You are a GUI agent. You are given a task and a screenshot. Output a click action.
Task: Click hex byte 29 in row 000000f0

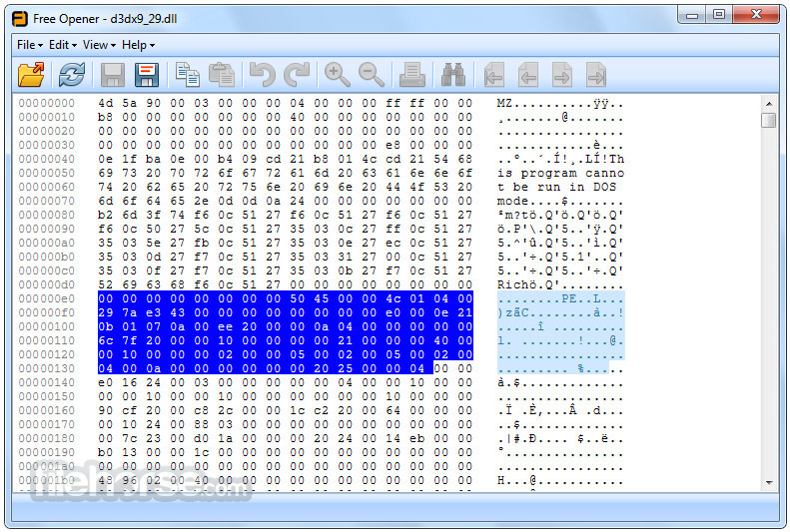105,312
